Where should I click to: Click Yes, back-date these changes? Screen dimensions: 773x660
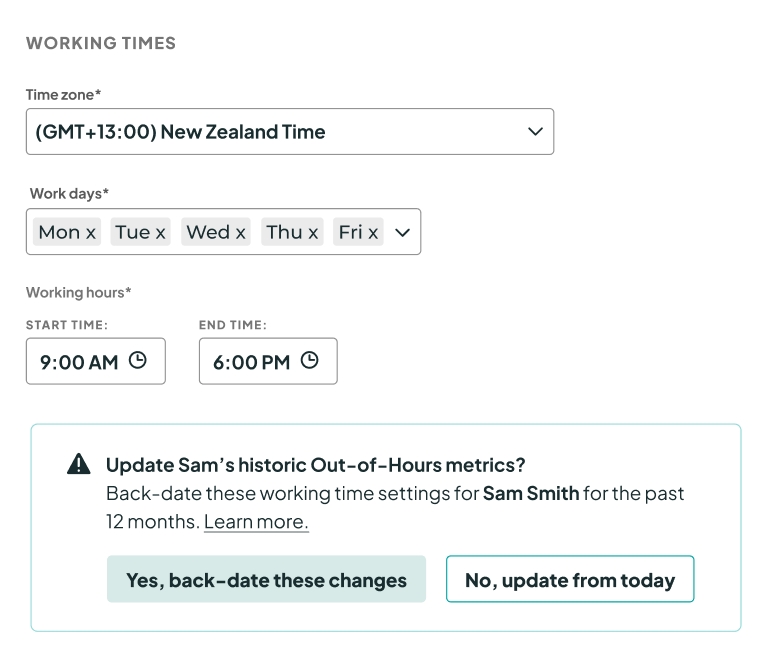(266, 580)
